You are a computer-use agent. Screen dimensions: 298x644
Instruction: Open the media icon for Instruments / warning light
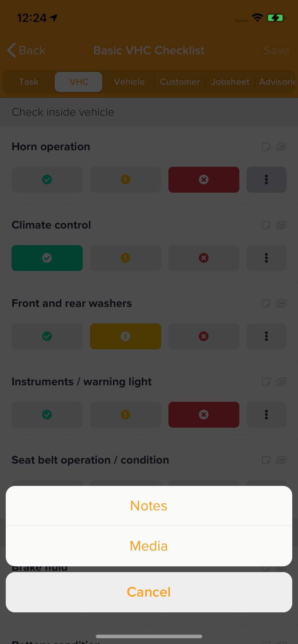tap(281, 382)
